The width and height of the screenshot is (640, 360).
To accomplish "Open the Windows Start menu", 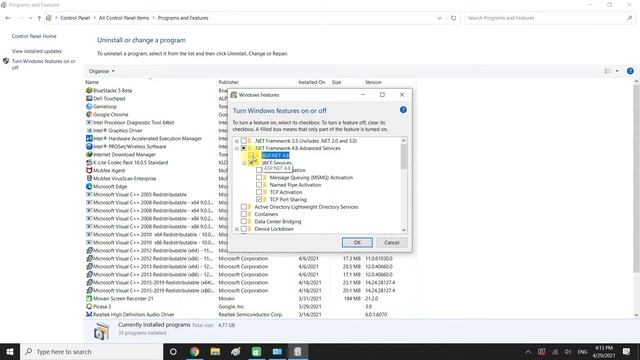I will [x=10, y=351].
